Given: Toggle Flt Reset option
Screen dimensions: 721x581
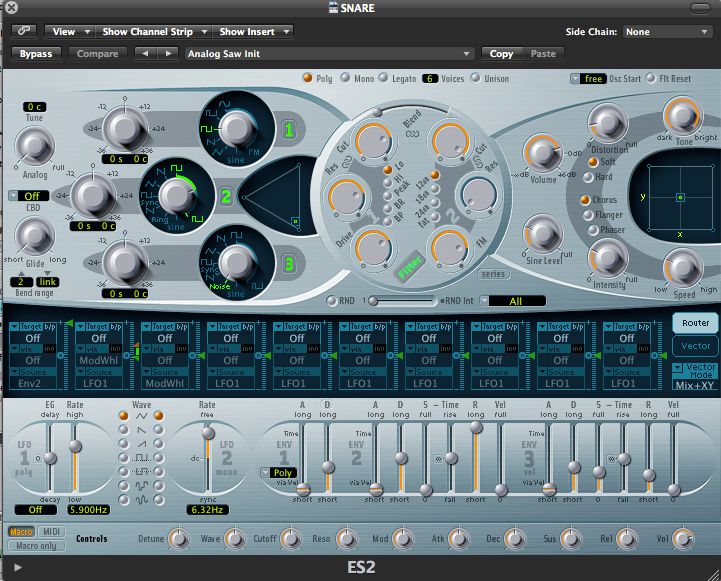Looking at the screenshot, I should 651,78.
